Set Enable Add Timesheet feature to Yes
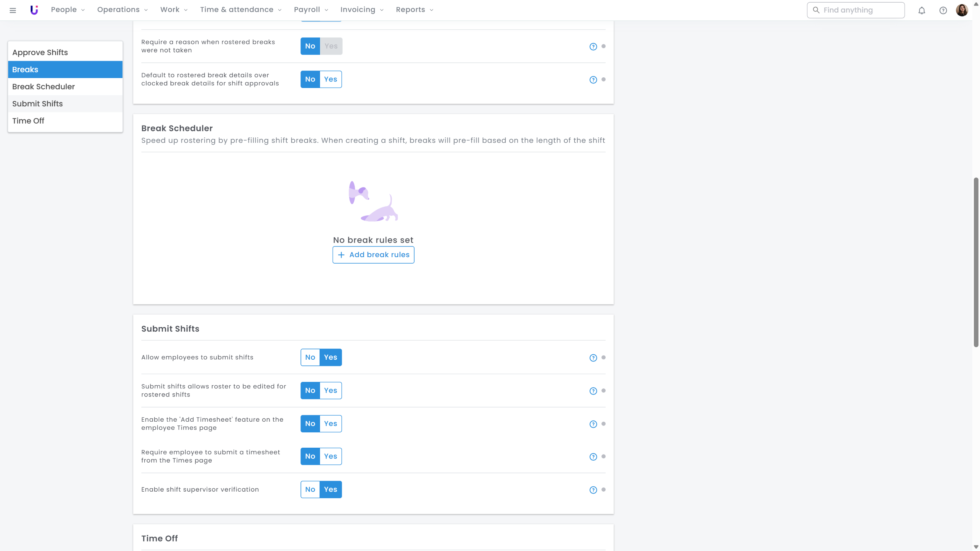Viewport: 980px width, 551px height. [330, 424]
